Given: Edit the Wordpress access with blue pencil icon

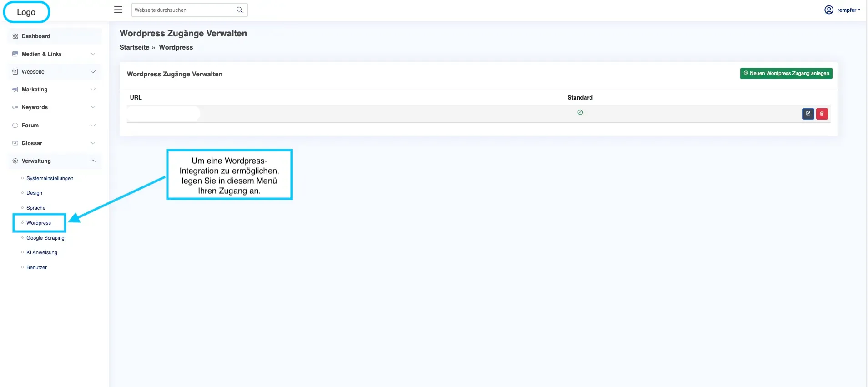Looking at the screenshot, I should tap(808, 114).
